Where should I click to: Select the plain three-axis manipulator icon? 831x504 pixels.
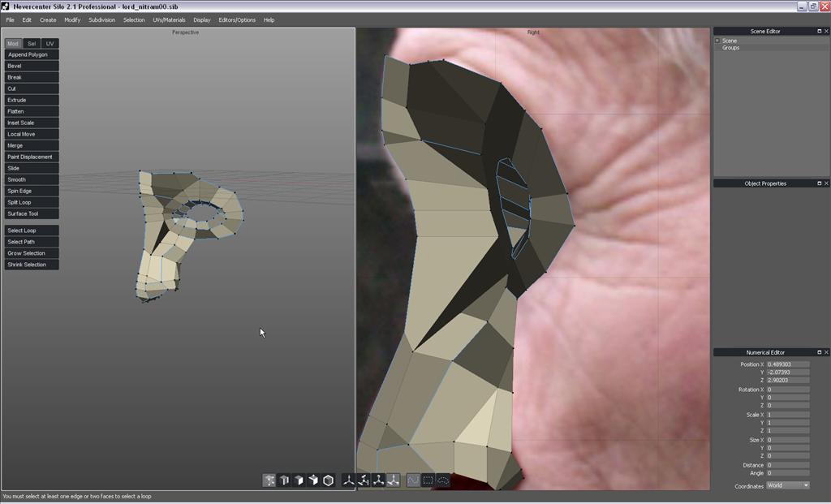click(x=349, y=480)
